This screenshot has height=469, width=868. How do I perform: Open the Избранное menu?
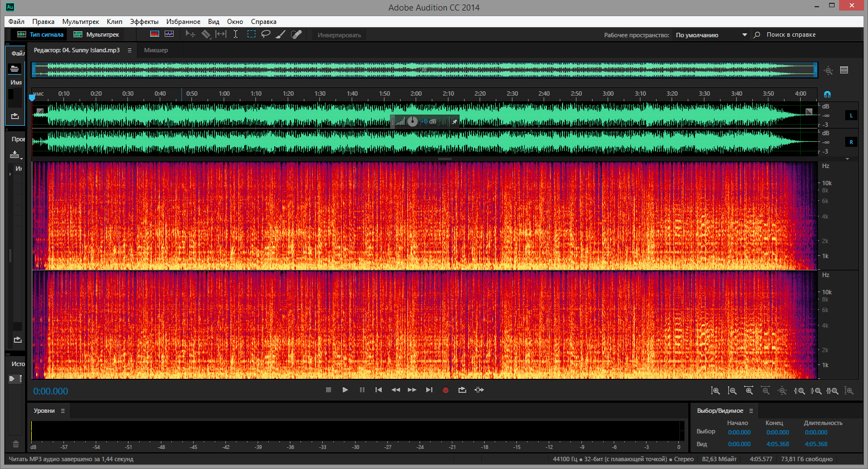click(x=183, y=22)
